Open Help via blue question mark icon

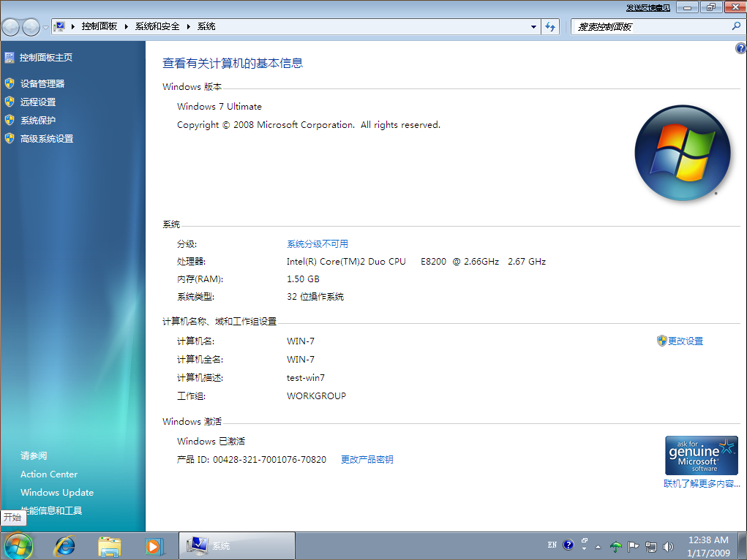(741, 48)
